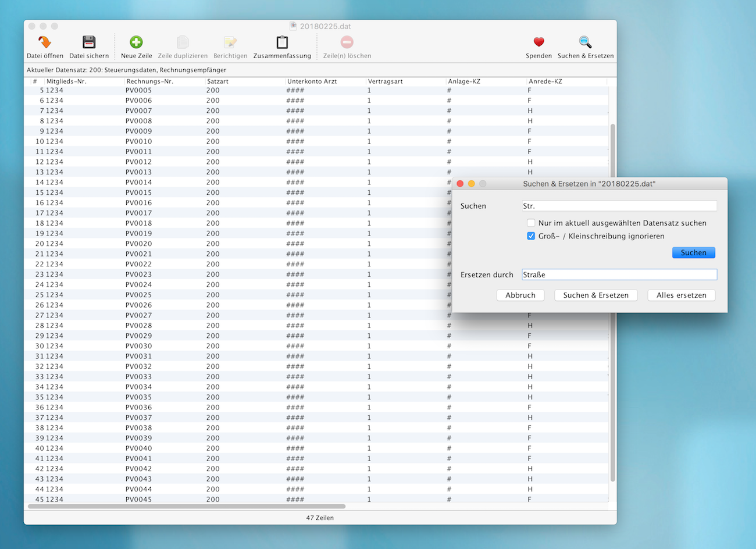This screenshot has height=549, width=756.
Task: Click the Aktueller Datensatz info line
Action: tap(126, 70)
